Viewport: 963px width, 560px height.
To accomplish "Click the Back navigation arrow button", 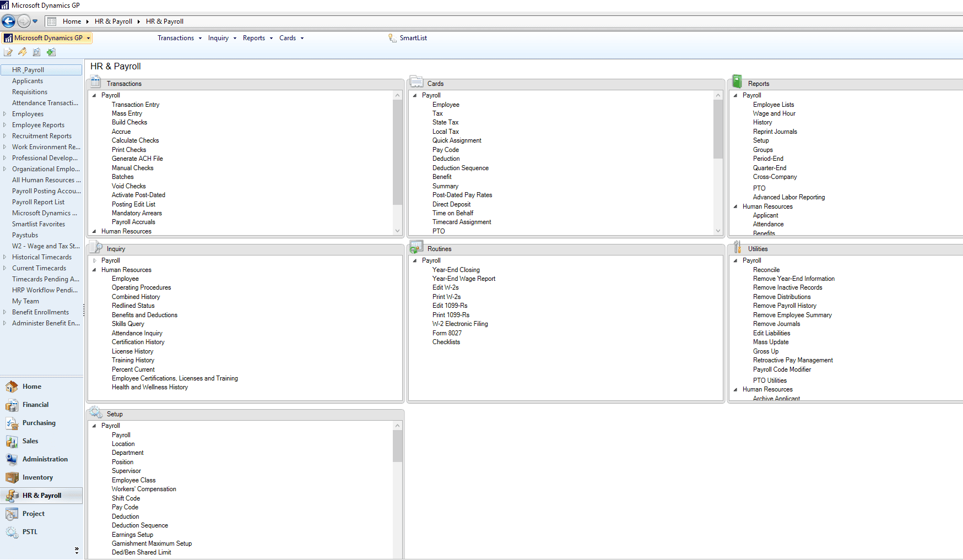I will 8,21.
